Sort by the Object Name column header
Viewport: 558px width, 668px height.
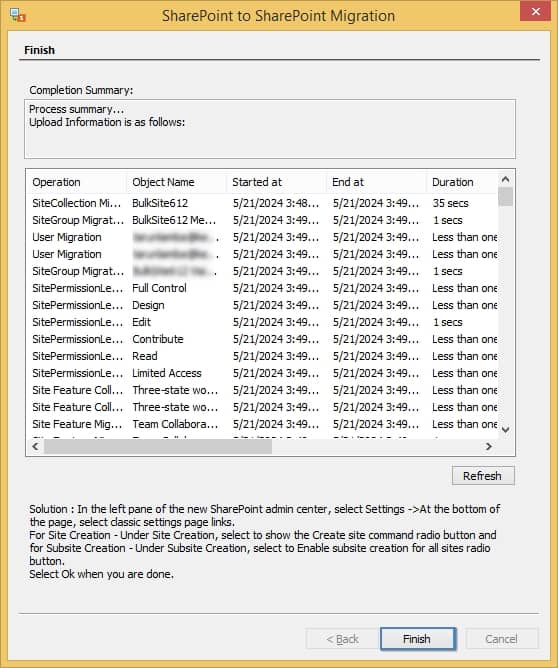[176, 182]
